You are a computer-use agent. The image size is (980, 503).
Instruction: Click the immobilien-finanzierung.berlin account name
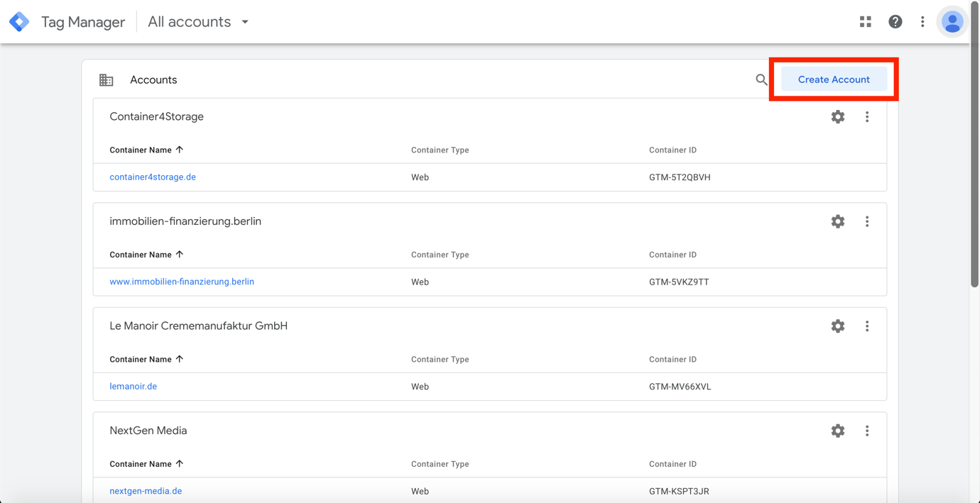pyautogui.click(x=185, y=221)
